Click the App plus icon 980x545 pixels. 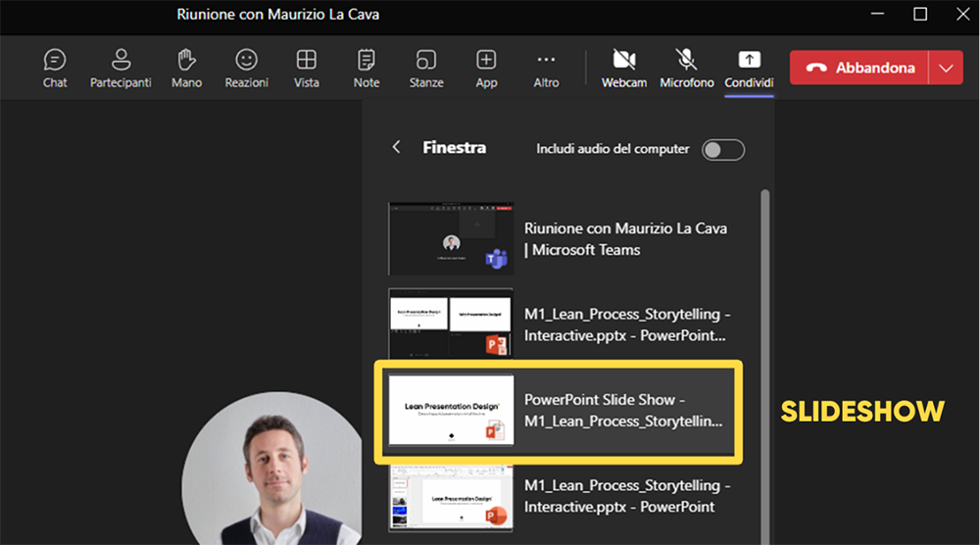[486, 68]
